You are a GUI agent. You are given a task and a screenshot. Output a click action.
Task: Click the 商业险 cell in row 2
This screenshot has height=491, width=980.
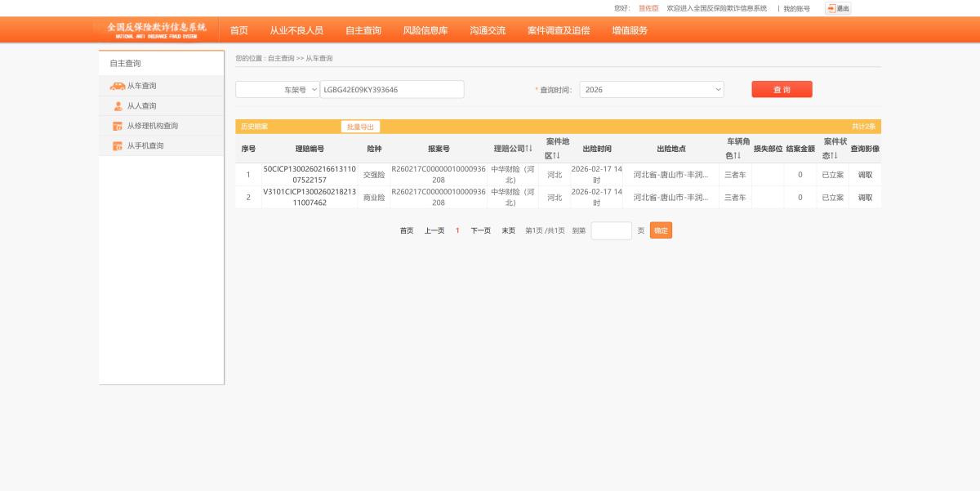(x=374, y=198)
